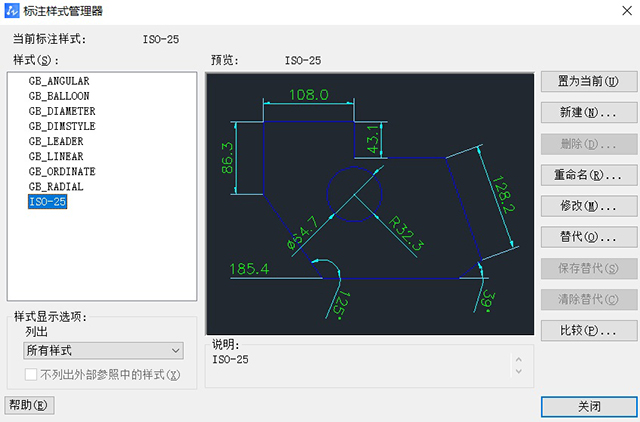Select the GB_DIMSTYLE entry

61,126
